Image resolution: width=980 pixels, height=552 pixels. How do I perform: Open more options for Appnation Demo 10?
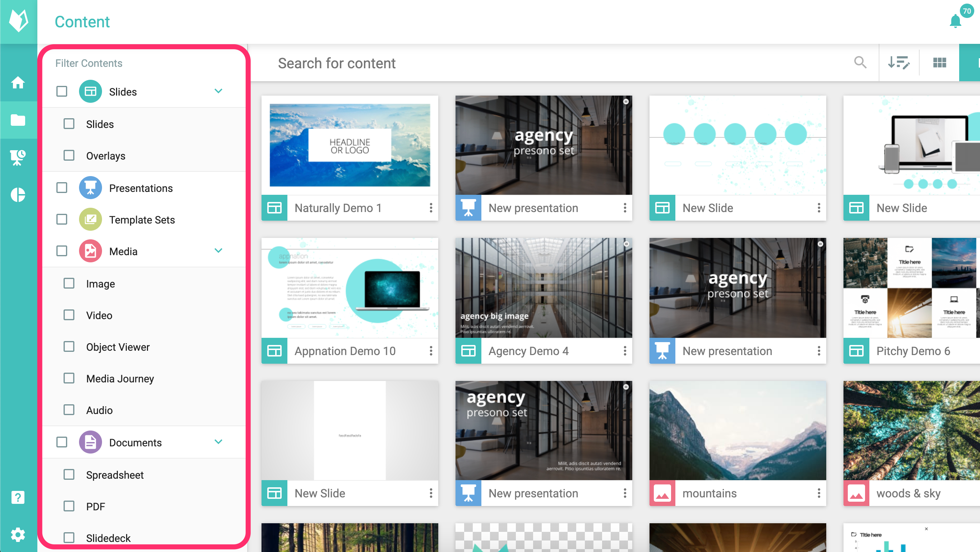[x=431, y=351]
